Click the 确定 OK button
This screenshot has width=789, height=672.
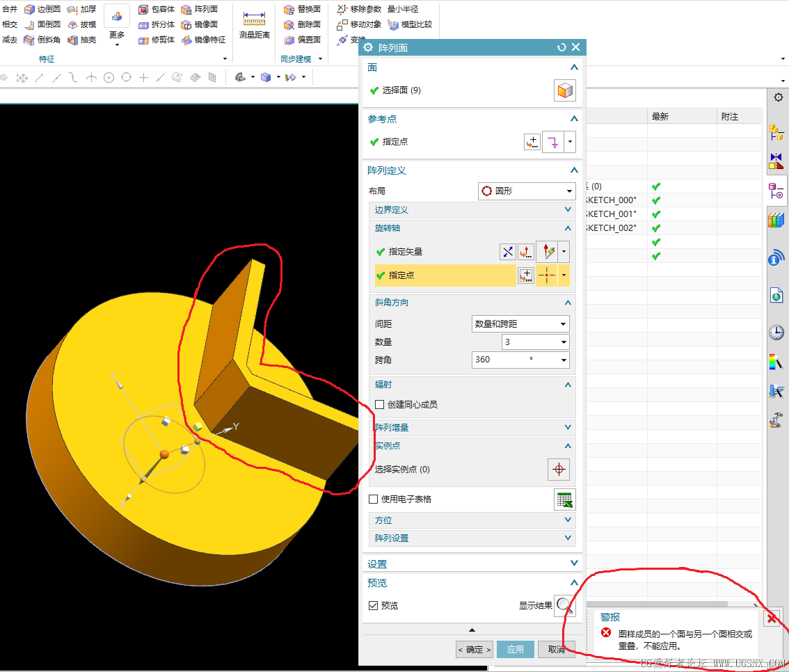[474, 649]
